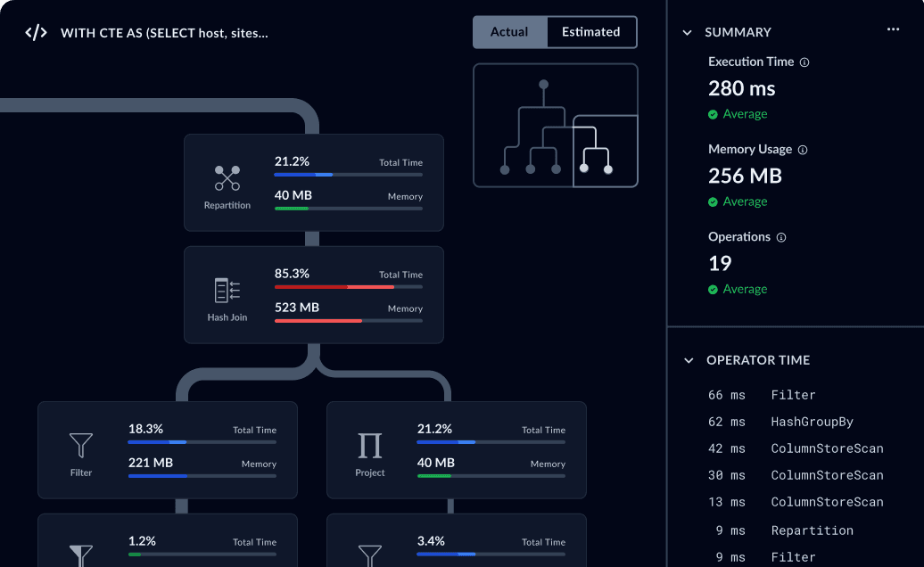Viewport: 924px width, 567px height.
Task: Collapse the SUMMARY section chevron
Action: pos(687,33)
